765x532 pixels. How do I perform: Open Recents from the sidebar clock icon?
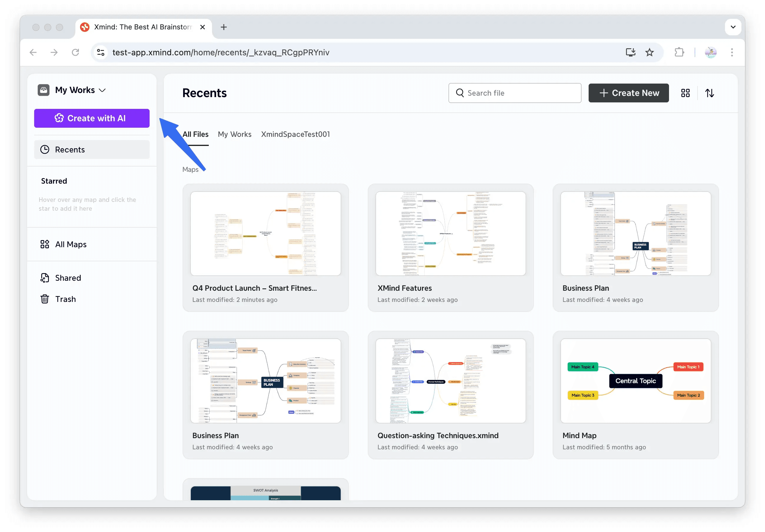coord(45,149)
